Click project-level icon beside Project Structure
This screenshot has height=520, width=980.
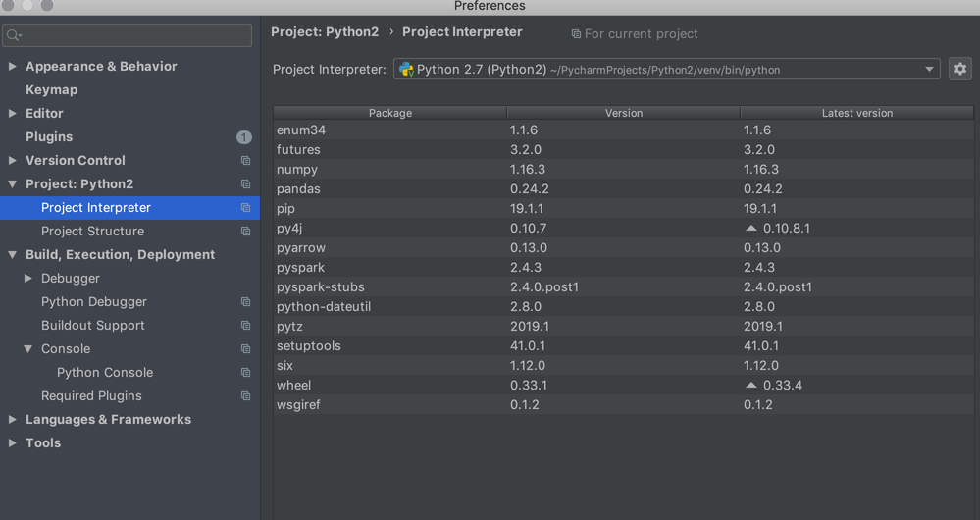click(x=245, y=232)
